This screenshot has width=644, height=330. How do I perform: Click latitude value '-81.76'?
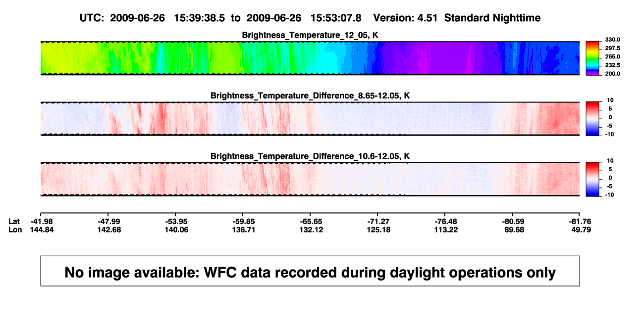tap(580, 221)
